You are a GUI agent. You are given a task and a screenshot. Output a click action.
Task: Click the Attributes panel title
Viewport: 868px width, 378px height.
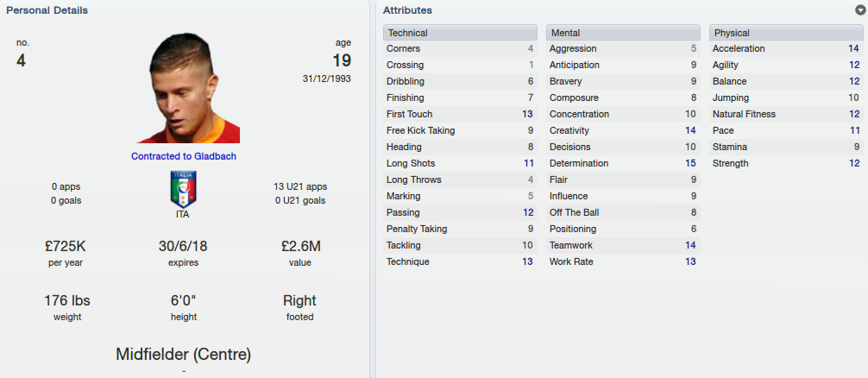407,10
